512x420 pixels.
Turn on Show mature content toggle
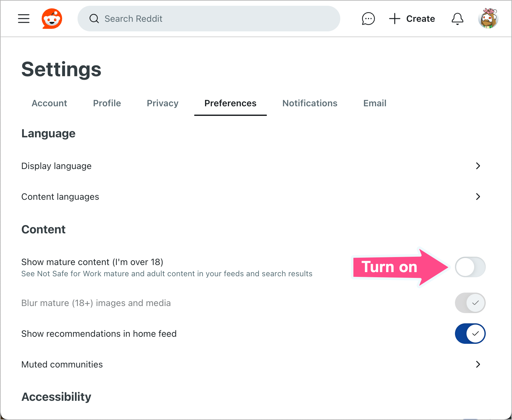(470, 267)
